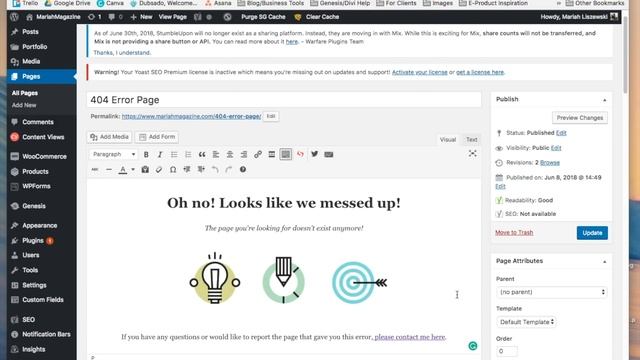The width and height of the screenshot is (640, 360).
Task: Edit the page Status
Action: 561,133
